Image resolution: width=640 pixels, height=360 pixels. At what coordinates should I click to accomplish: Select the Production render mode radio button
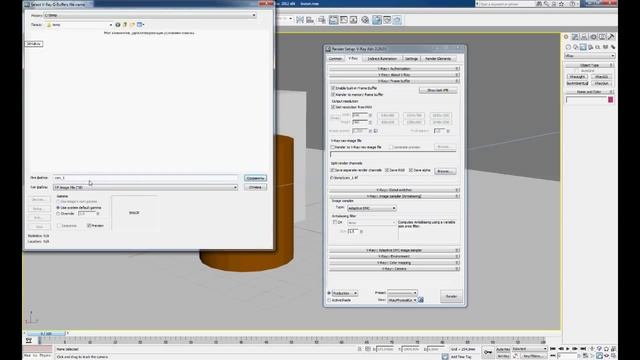point(329,293)
